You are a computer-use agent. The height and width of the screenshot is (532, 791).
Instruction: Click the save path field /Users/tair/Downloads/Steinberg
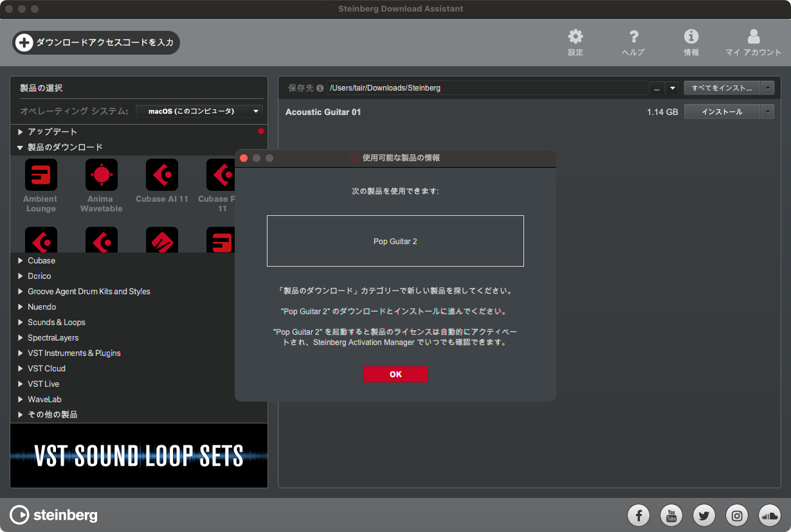click(x=487, y=88)
